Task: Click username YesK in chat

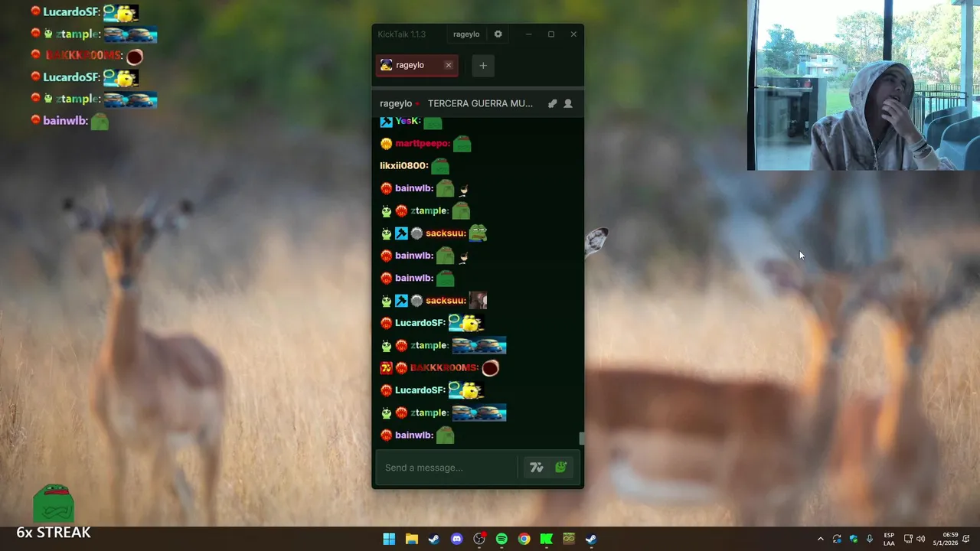Action: pos(407,122)
